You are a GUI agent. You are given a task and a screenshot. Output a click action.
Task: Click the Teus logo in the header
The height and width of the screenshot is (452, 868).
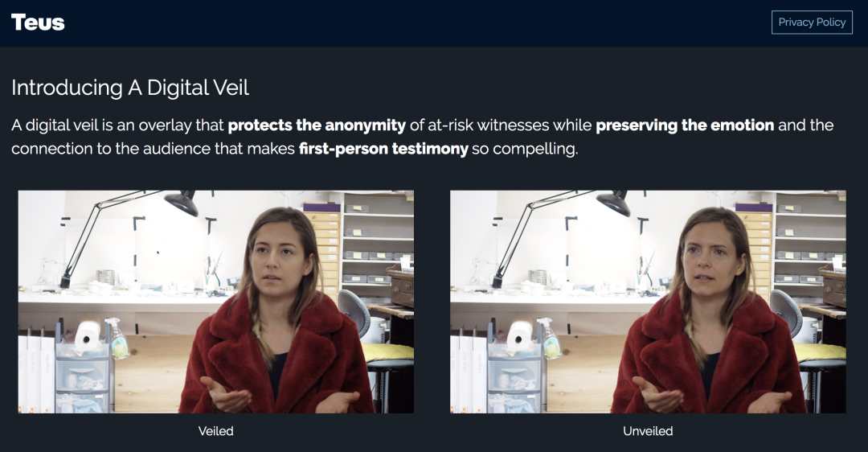click(x=38, y=23)
